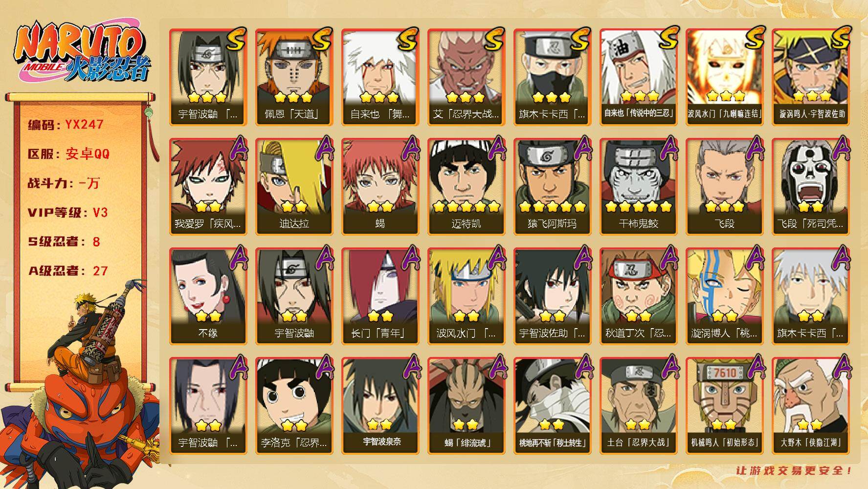Choose the 迈特凯 ninja card

[466, 186]
